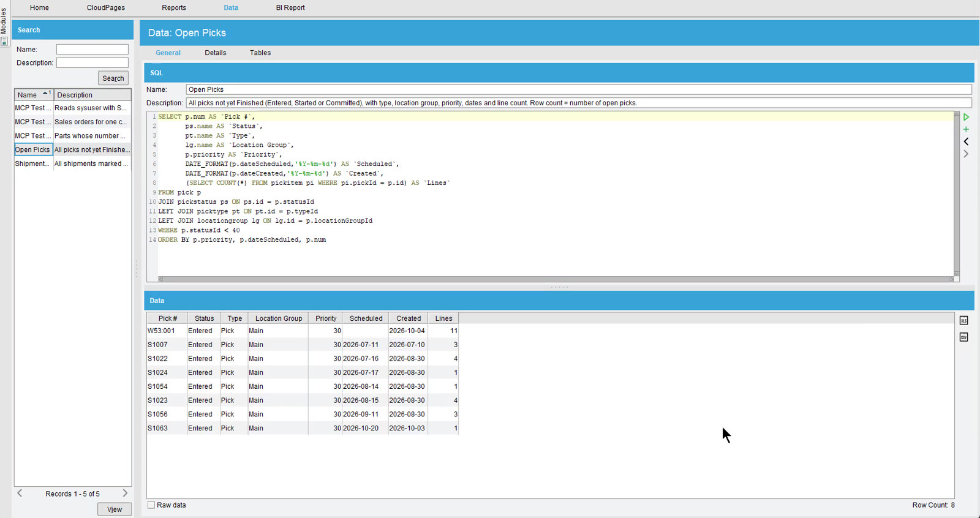This screenshot has width=980, height=518.
Task: Click the gray next query arrow
Action: click(966, 154)
